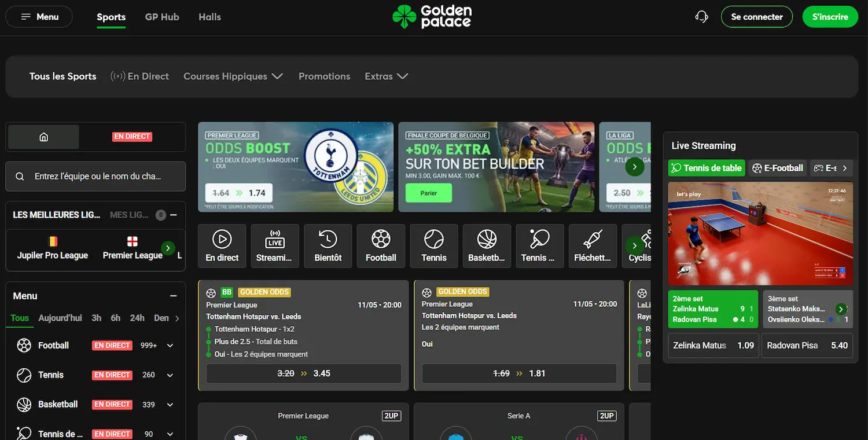Open the En Direct navigation item
This screenshot has height=440, width=868.
click(x=140, y=76)
